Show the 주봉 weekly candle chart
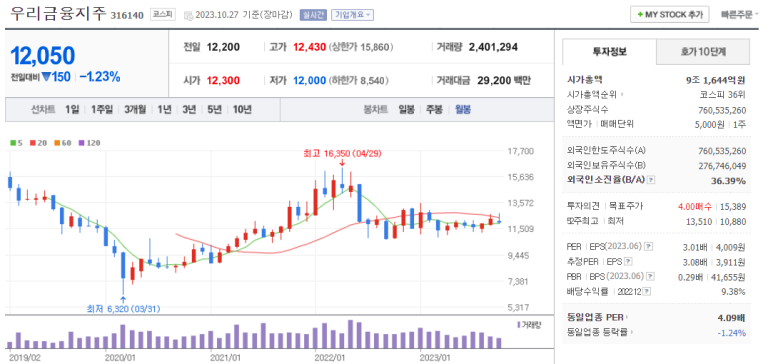The width and height of the screenshot is (773, 364). (x=435, y=109)
